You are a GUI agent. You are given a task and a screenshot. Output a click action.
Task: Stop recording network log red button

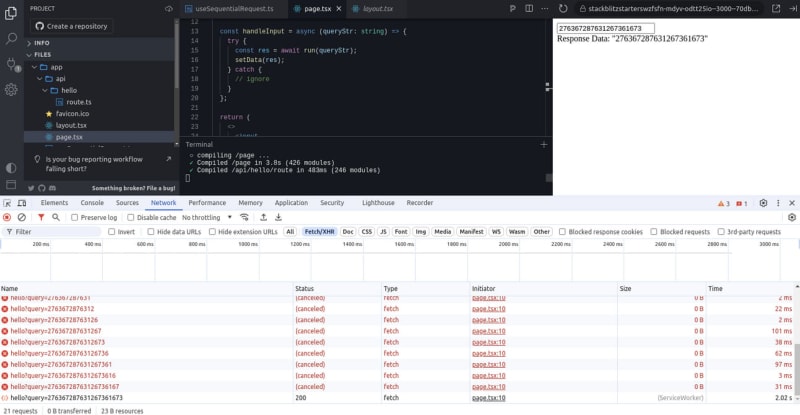7,217
